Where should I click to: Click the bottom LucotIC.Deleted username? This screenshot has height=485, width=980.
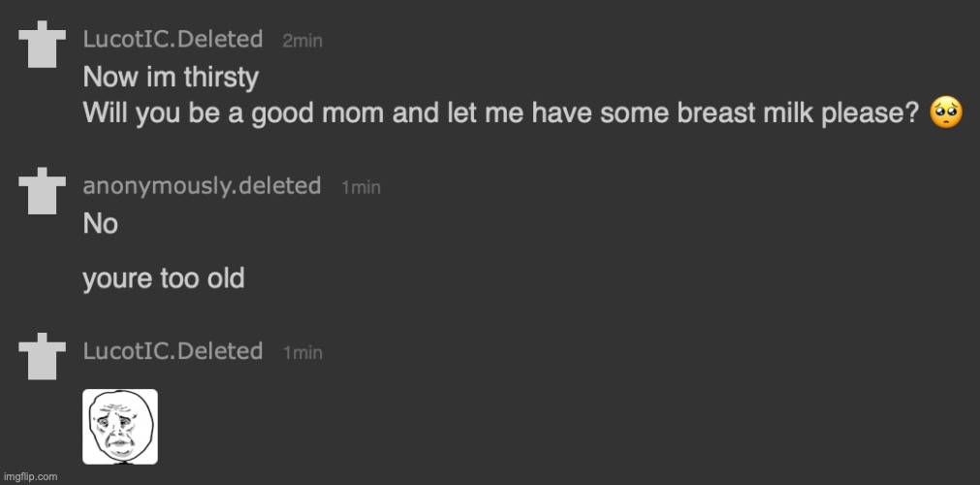(173, 351)
